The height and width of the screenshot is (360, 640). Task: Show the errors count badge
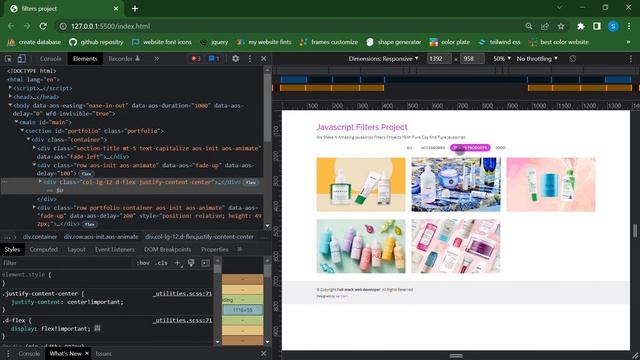pyautogui.click(x=196, y=59)
